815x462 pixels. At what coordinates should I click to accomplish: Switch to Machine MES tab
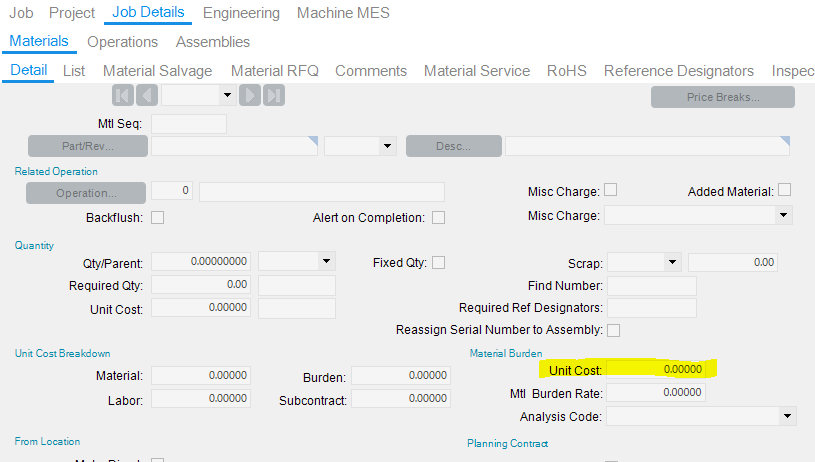pyautogui.click(x=343, y=12)
